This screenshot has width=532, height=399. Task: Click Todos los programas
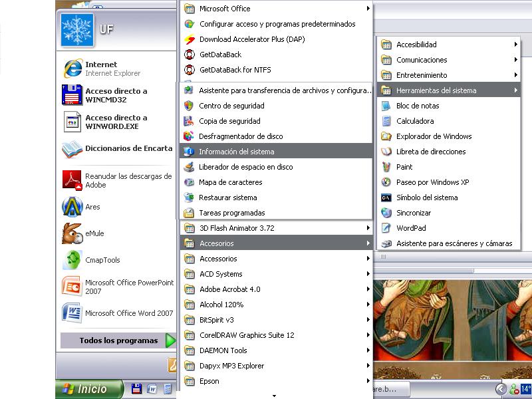tap(118, 340)
